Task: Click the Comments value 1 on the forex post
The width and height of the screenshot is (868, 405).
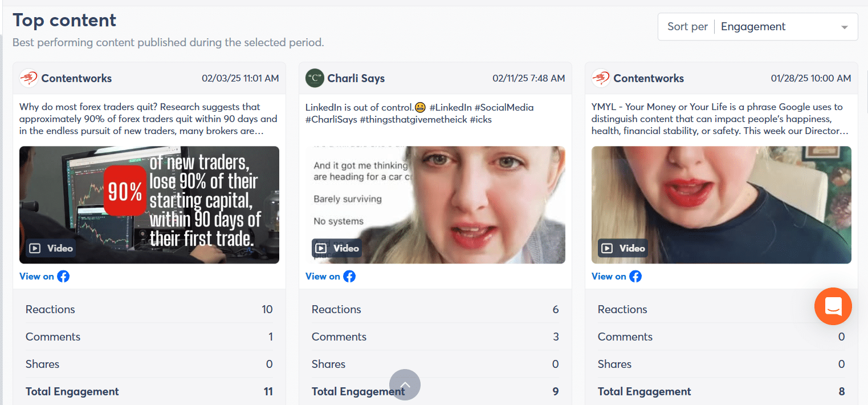Action: click(x=271, y=337)
